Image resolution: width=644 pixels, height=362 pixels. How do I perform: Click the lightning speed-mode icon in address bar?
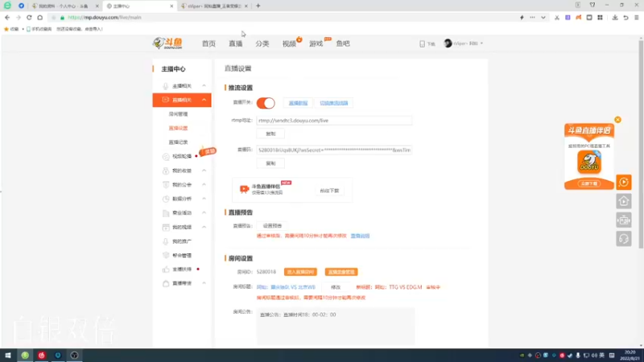tap(522, 18)
